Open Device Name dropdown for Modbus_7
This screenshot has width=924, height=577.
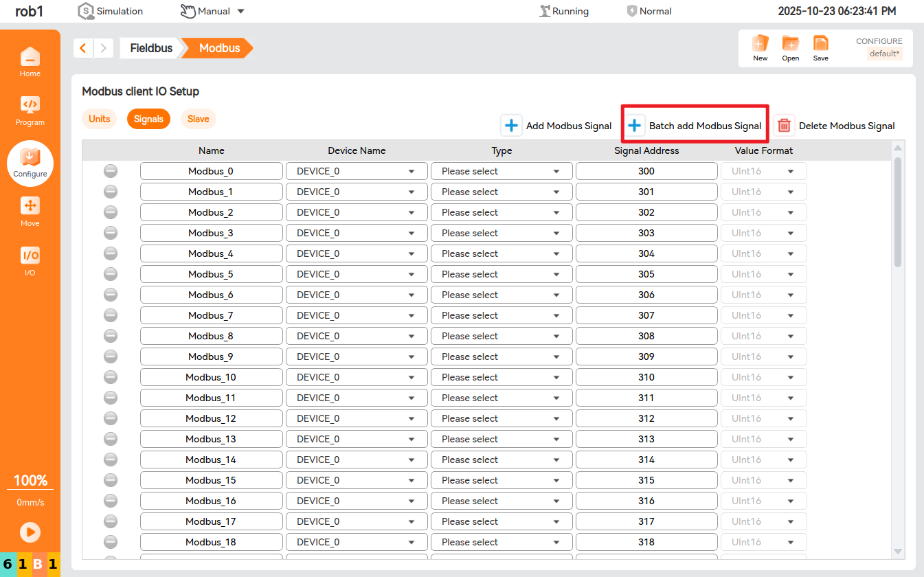pyautogui.click(x=356, y=315)
